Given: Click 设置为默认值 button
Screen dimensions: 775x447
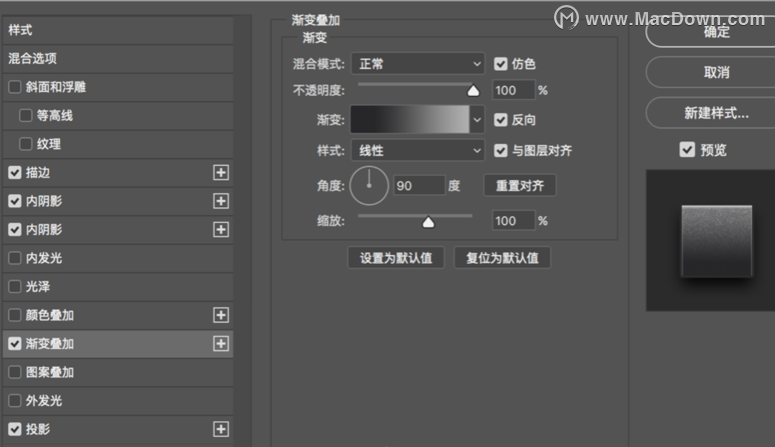Looking at the screenshot, I should [396, 258].
